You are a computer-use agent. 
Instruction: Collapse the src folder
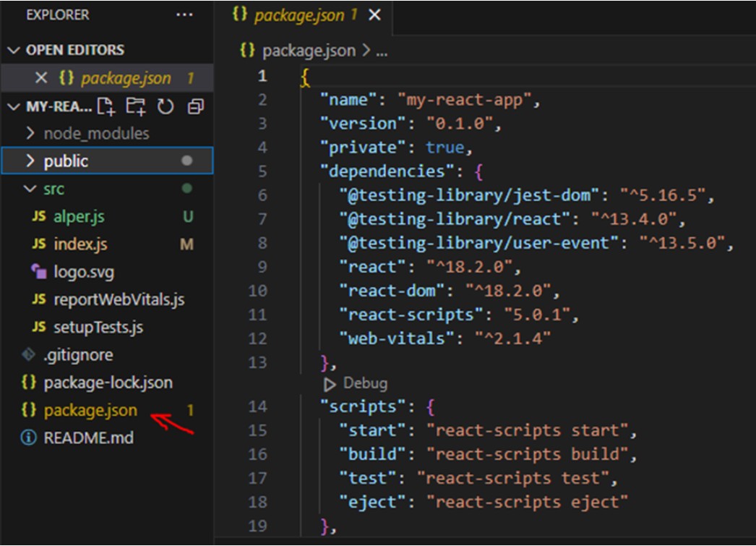(30, 189)
